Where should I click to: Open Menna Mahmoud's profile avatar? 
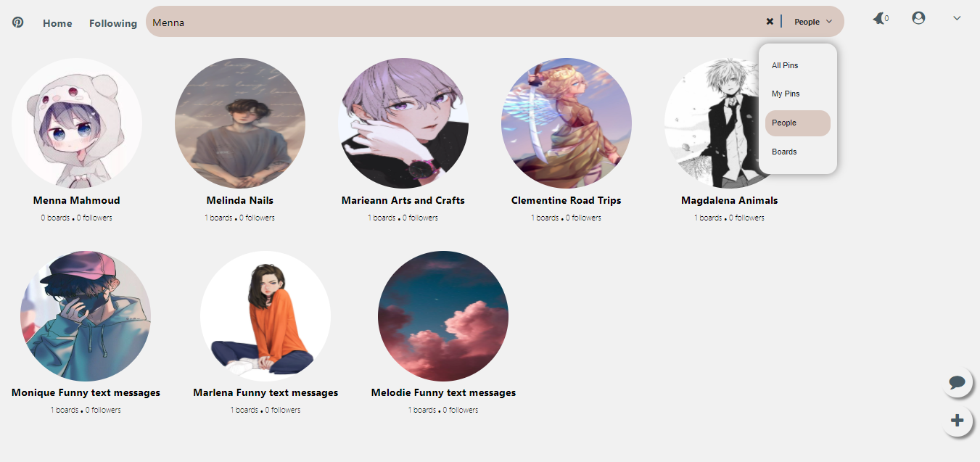pos(77,123)
